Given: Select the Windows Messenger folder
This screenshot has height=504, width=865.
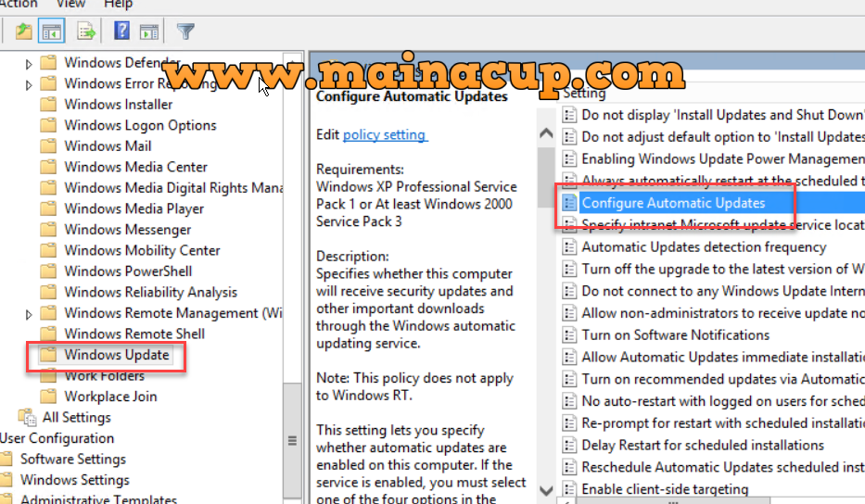Looking at the screenshot, I should click(127, 230).
